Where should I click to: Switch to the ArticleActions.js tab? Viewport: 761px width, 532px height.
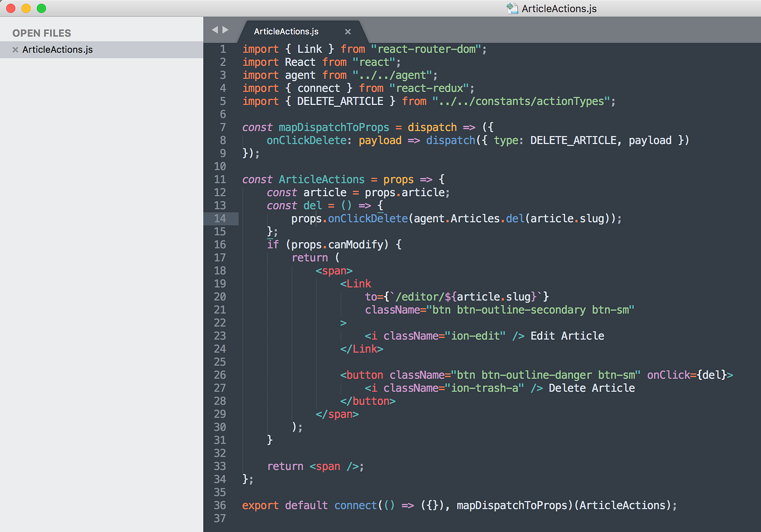tap(285, 32)
